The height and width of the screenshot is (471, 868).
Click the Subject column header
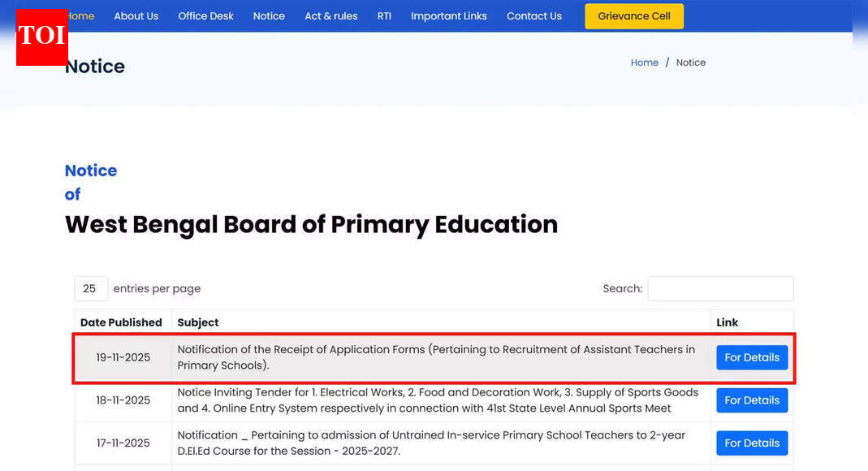pos(198,322)
